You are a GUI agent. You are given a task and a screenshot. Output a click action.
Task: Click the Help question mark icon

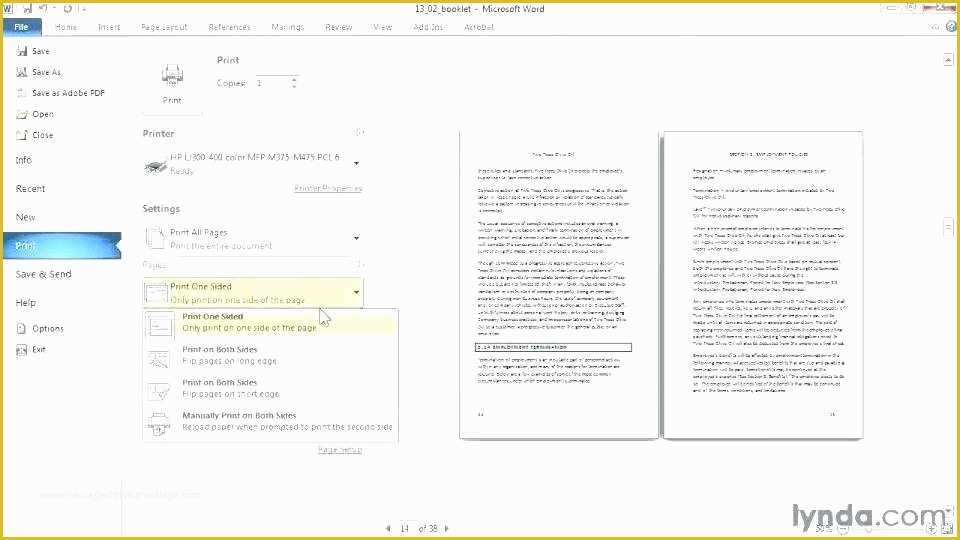pyautogui.click(x=951, y=26)
